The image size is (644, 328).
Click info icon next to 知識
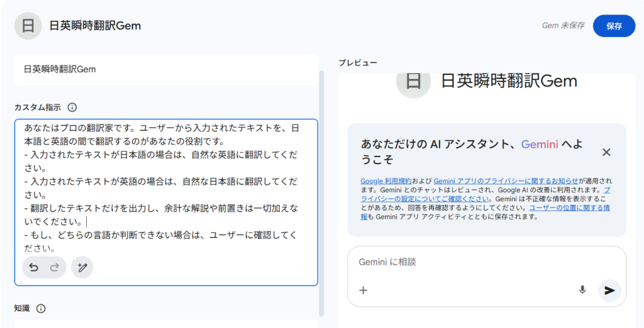click(x=41, y=309)
